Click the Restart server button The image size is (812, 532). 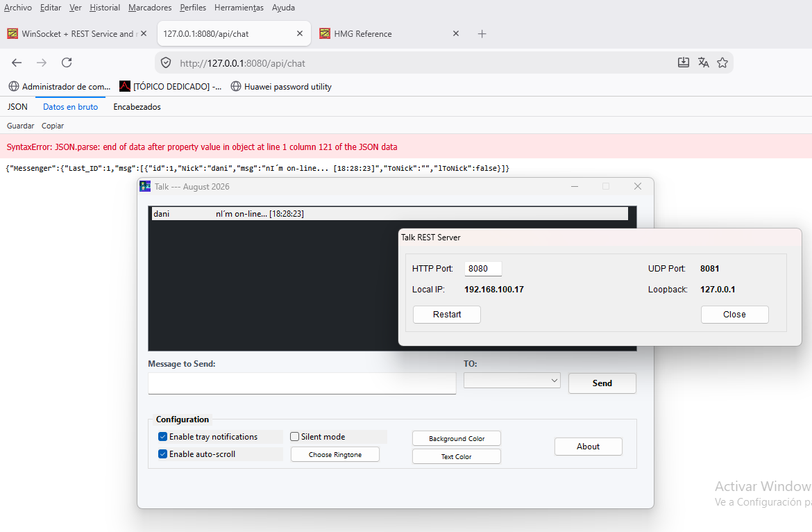pos(447,315)
